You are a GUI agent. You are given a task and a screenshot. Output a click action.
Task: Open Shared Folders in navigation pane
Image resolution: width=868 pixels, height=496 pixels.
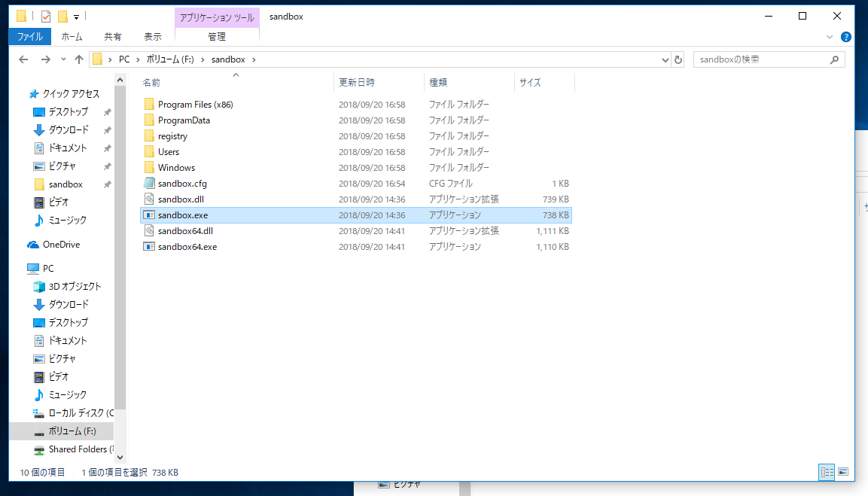click(81, 449)
